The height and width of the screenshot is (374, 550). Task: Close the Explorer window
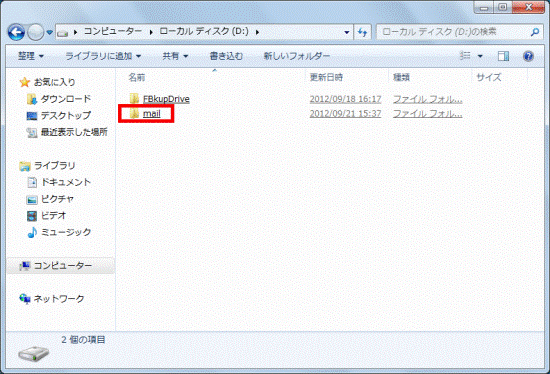[x=528, y=7]
